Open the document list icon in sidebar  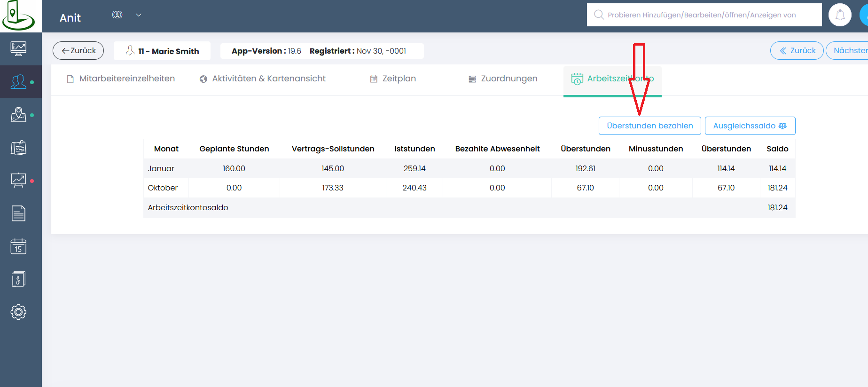click(18, 213)
